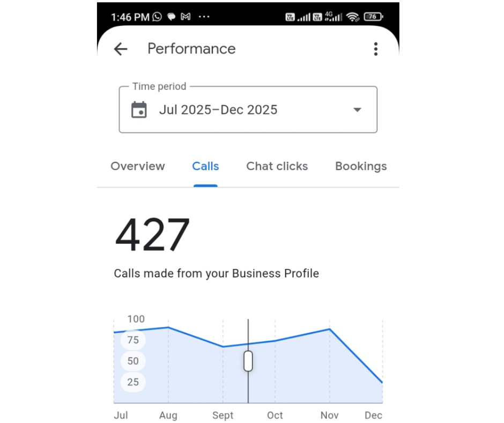Screen dimensions: 504x423
Task: Open the Jul 2025–Dec 2025 date selector
Action: [218, 110]
